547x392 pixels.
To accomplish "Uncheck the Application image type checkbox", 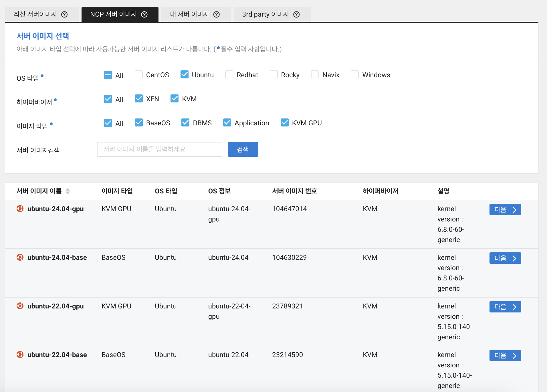I will click(x=227, y=123).
